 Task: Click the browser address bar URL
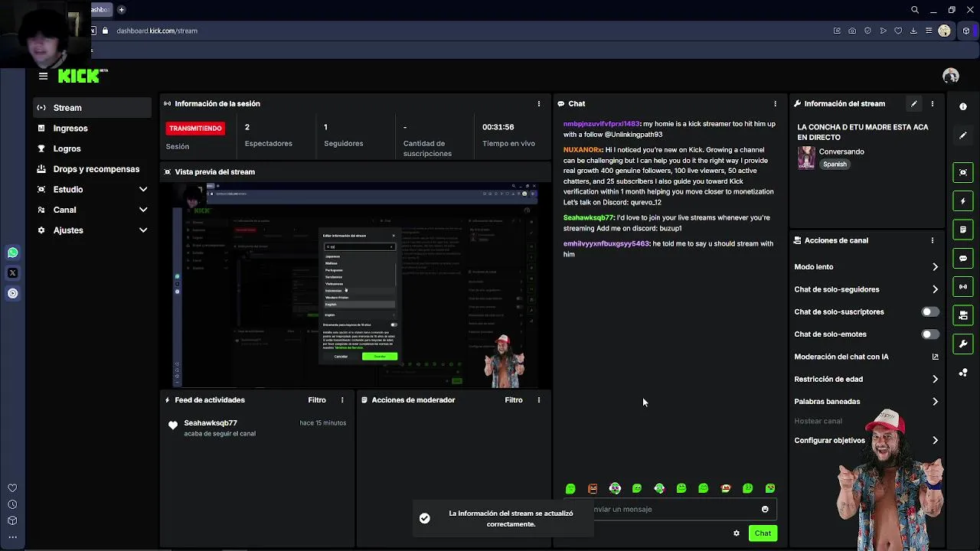[157, 31]
